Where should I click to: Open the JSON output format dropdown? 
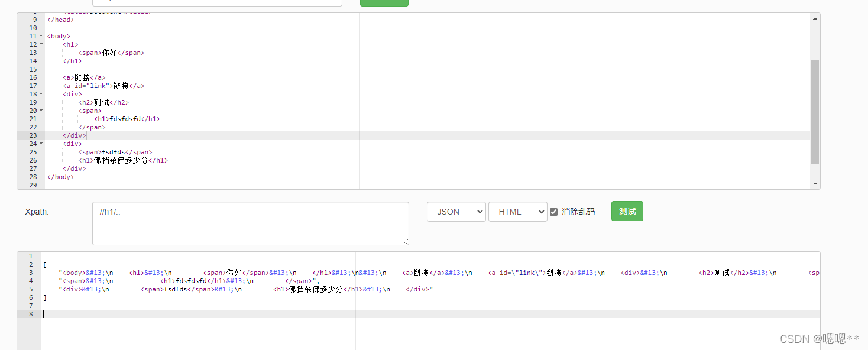coord(456,212)
